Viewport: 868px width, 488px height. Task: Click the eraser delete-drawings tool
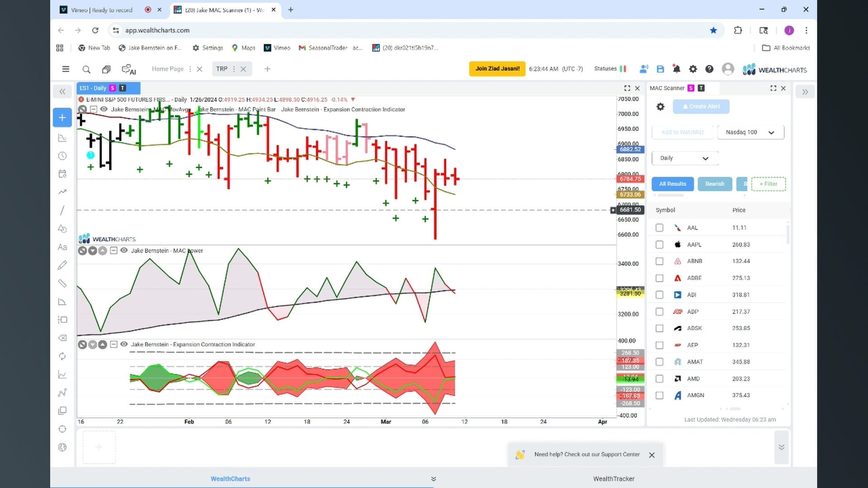tap(62, 338)
